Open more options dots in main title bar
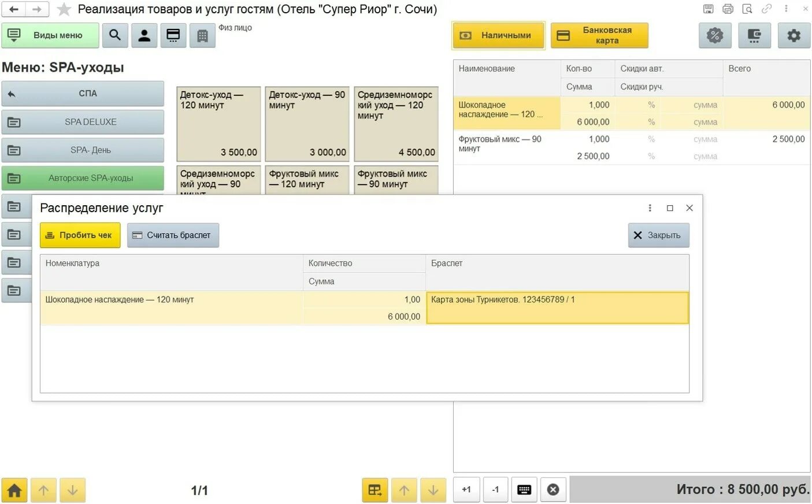The image size is (812, 504). (x=786, y=9)
